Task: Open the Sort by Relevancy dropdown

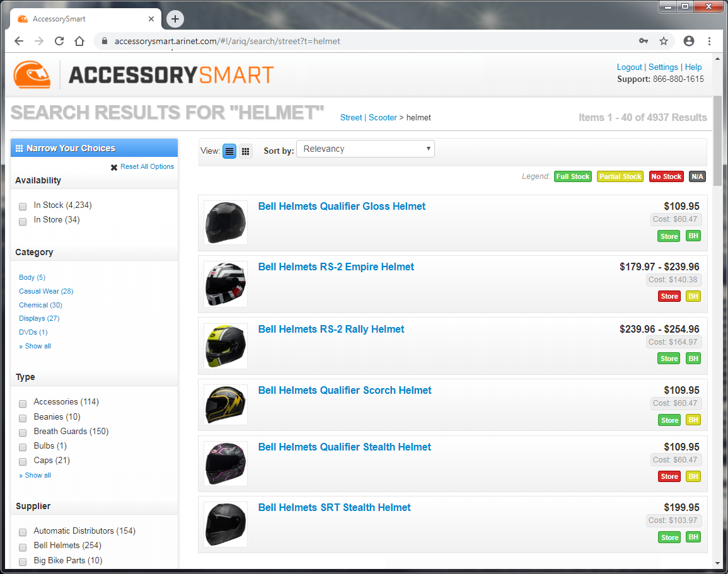Action: point(366,149)
